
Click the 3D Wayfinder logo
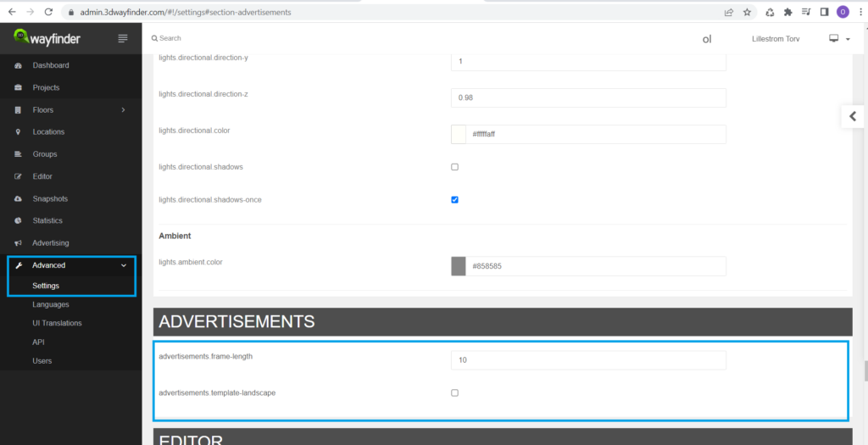click(47, 37)
